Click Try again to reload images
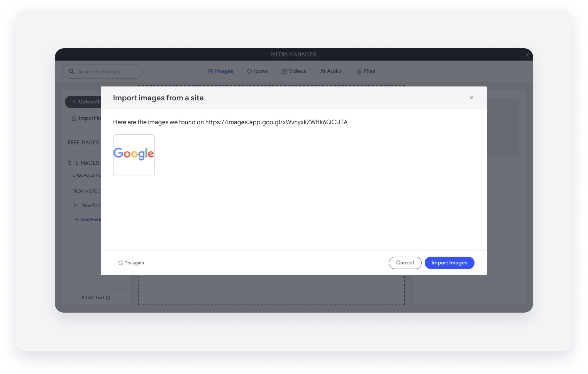The height and width of the screenshot is (374, 588). coord(131,263)
